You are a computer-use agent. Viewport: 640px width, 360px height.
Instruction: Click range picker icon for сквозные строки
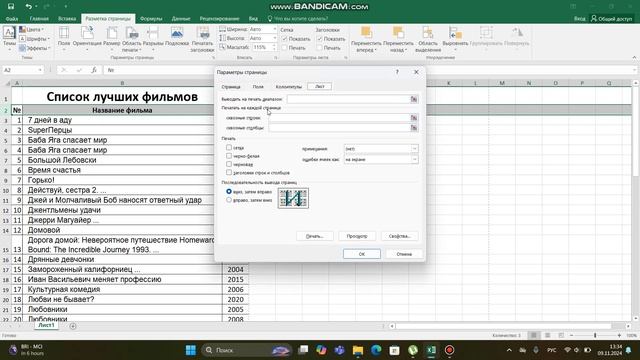click(414, 118)
